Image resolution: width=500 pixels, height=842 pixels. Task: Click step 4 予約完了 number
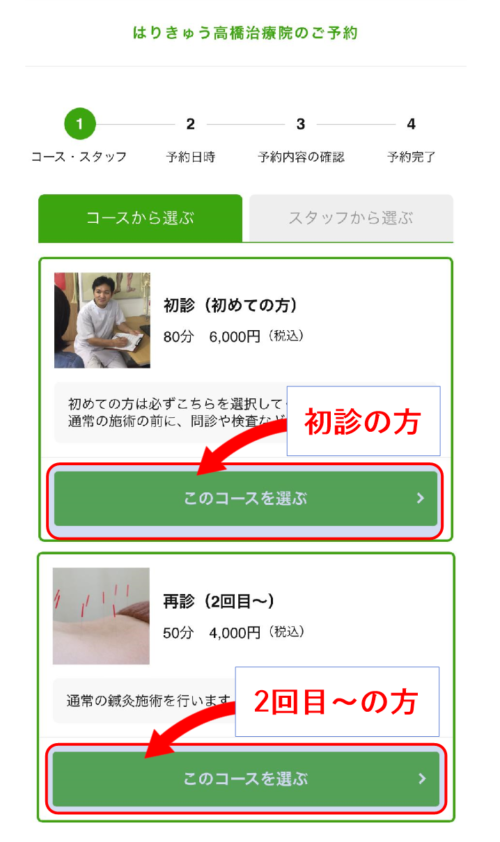click(x=411, y=124)
